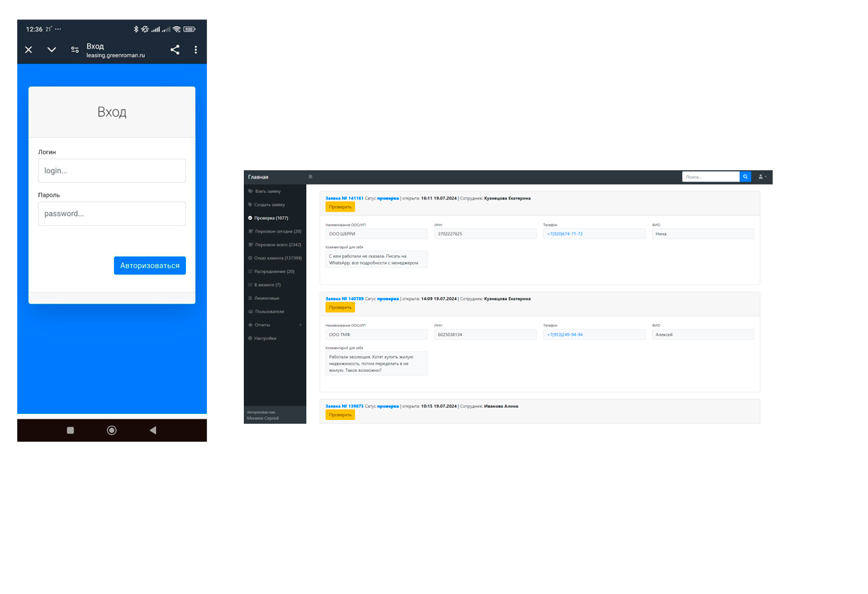This screenshot has width=868, height=594.
Task: Expand the Отчеты submenu
Action: click(275, 325)
